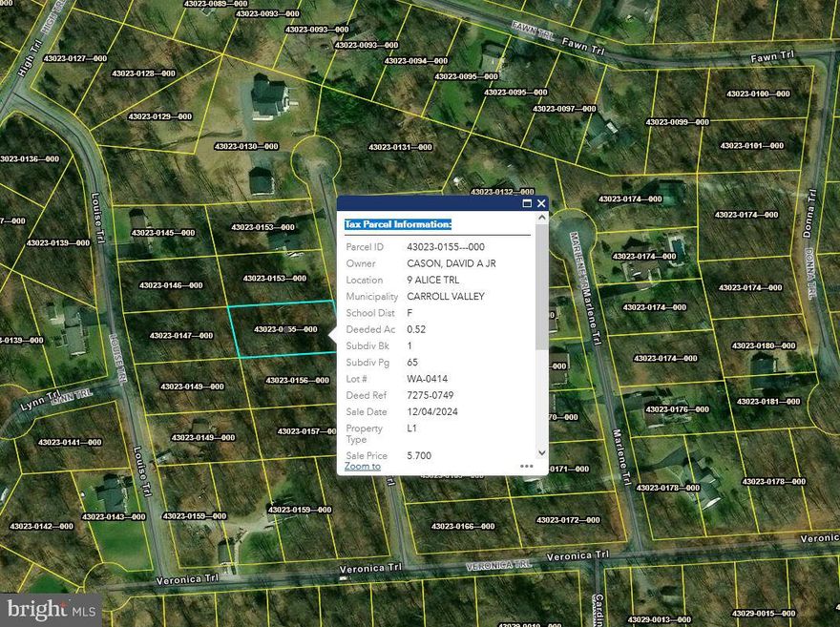Close the Tax Parcel Information popup
The height and width of the screenshot is (627, 840).
coord(540,203)
